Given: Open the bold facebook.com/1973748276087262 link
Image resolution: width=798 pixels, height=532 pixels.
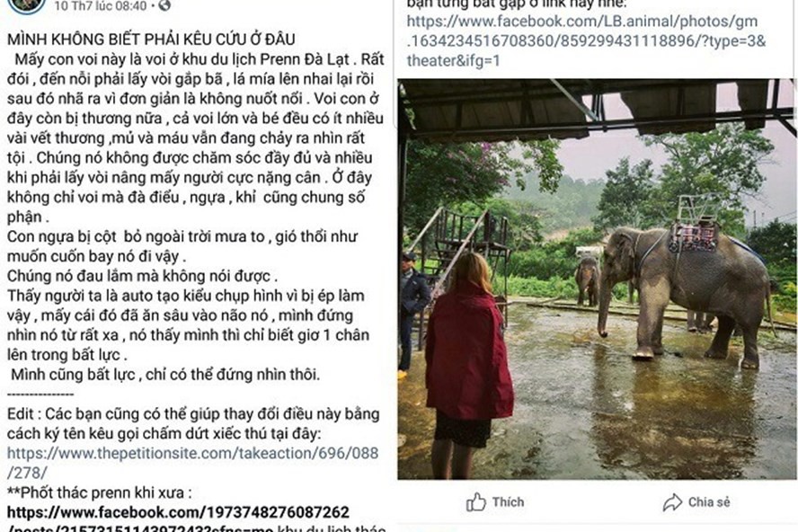Looking at the screenshot, I should 178,512.
